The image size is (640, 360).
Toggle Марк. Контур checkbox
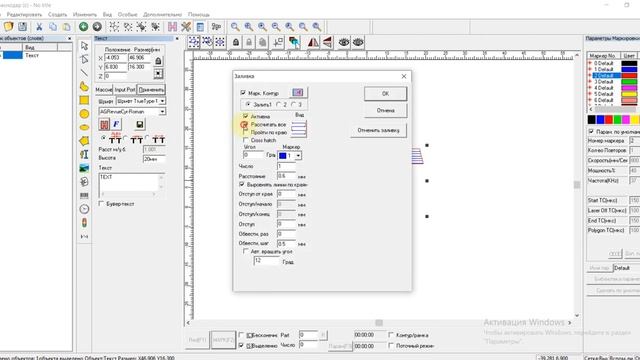pyautogui.click(x=243, y=93)
